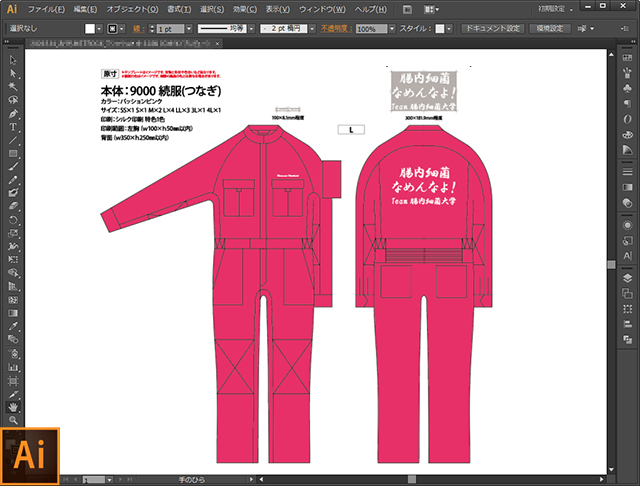Select the Magic Wand tool
This screenshot has height=486, width=640.
pos(14,87)
